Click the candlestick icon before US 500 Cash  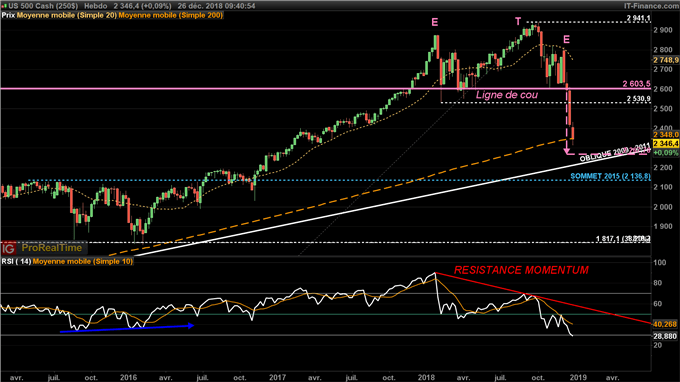coord(4,6)
